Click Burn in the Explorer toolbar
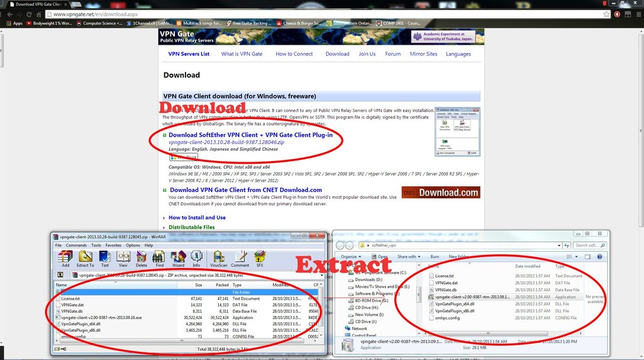This screenshot has height=360, width=644. coord(435,256)
